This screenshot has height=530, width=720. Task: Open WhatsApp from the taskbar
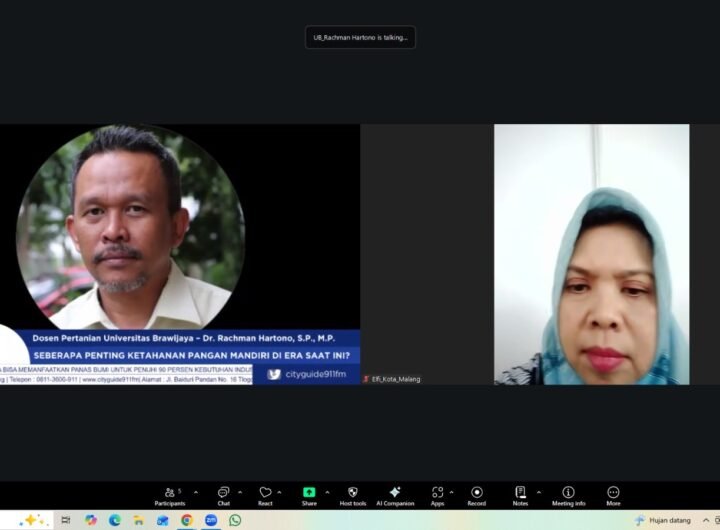click(235, 520)
